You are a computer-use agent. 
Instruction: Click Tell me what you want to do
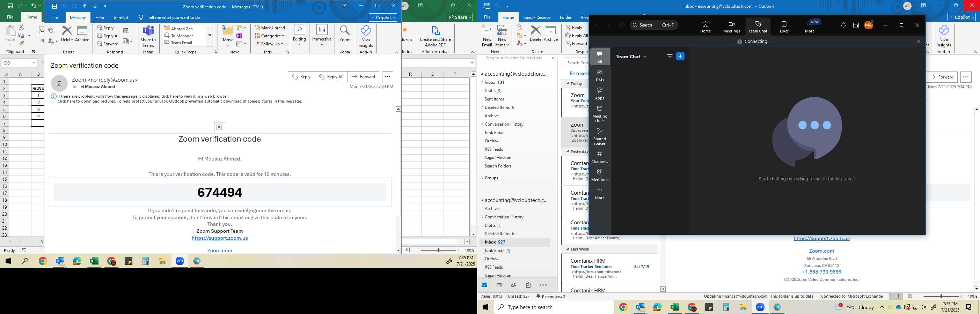(x=174, y=17)
